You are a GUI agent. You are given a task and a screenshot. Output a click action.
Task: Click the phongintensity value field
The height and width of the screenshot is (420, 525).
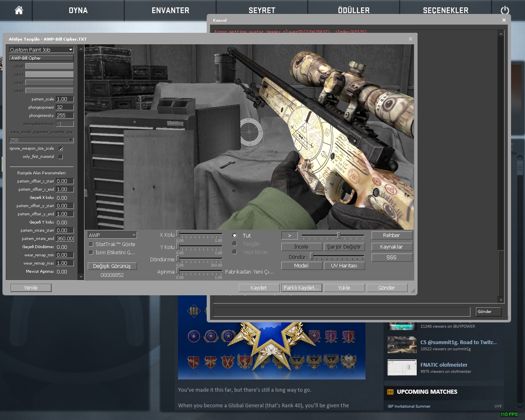[65, 115]
